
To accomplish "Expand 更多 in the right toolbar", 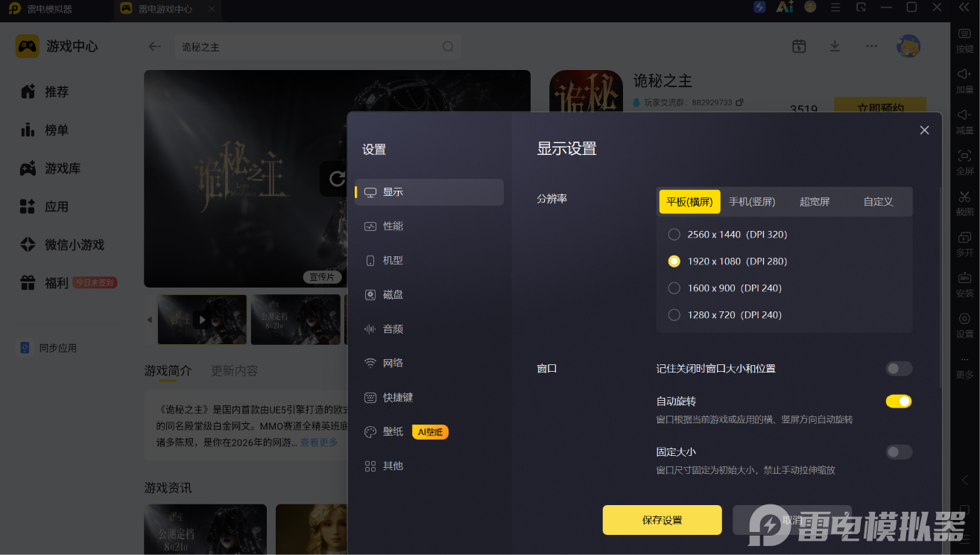I will (964, 367).
